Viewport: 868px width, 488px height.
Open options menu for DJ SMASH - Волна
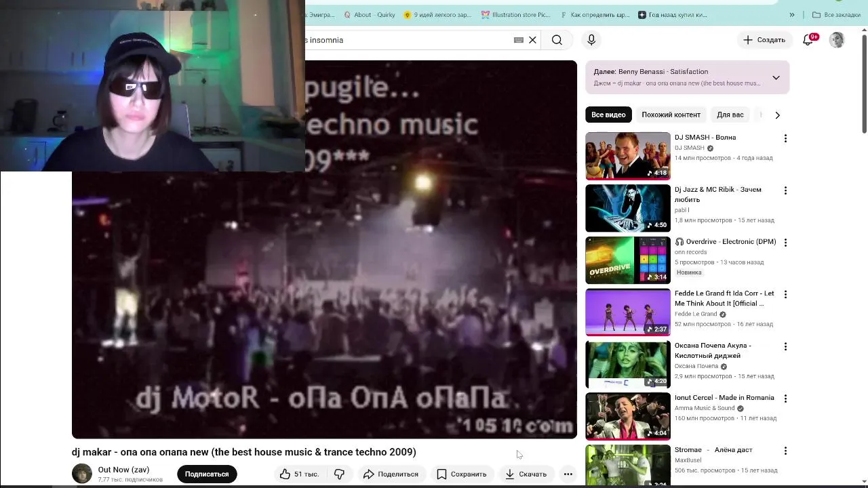[785, 138]
